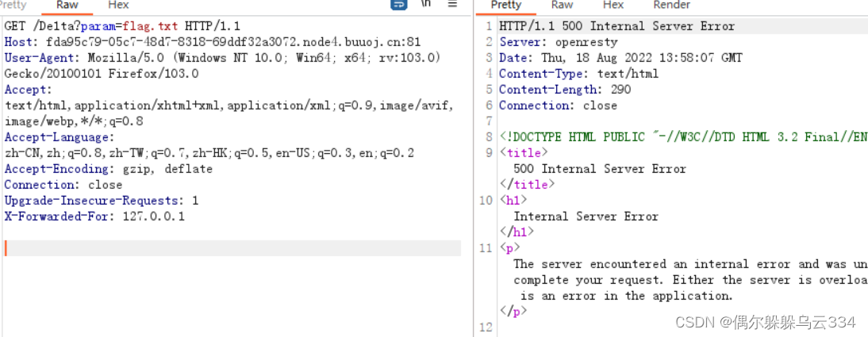Click the HTTP/1.1 500 Internal Server Error status line
This screenshot has width=868, height=337.
pos(616,26)
